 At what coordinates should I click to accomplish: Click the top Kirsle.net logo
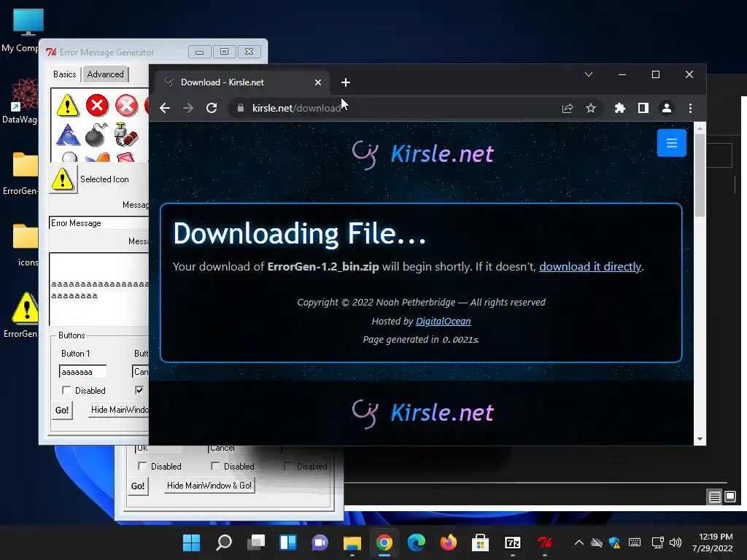coord(422,154)
